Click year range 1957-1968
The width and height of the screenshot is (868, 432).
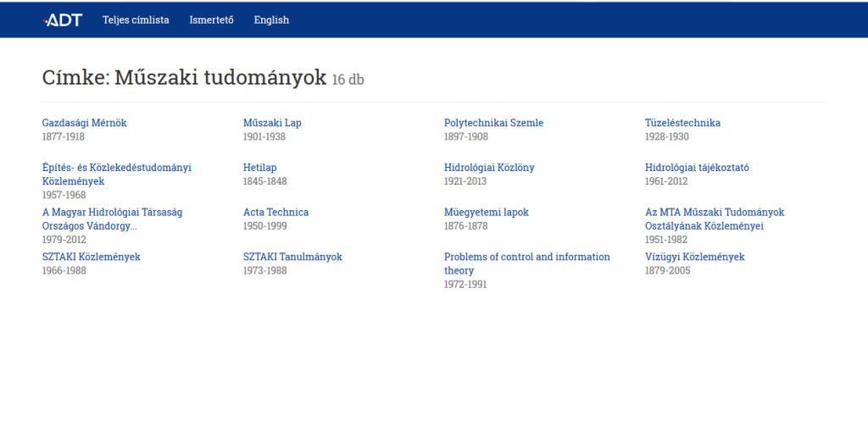[x=64, y=196]
